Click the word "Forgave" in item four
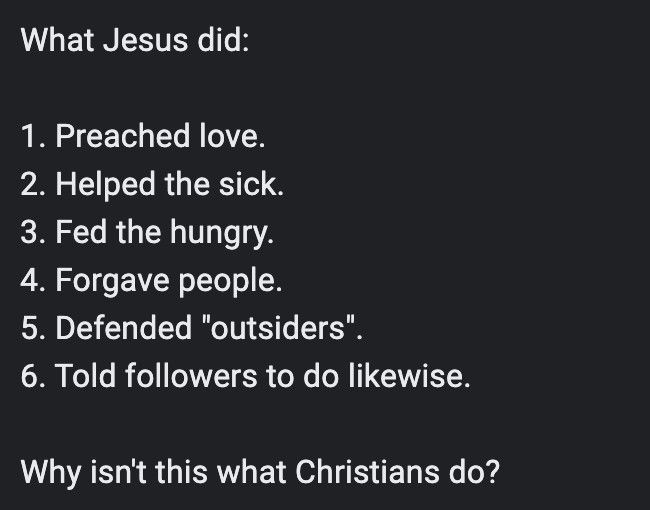Image resolution: width=650 pixels, height=510 pixels. coord(112,281)
